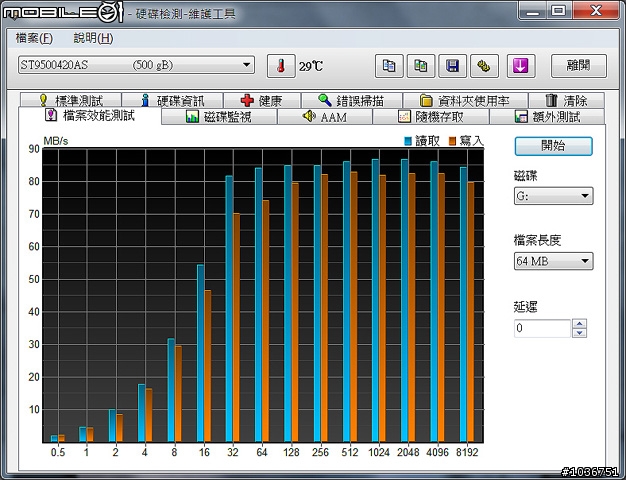Switch to the AAM tab
Viewport: 626px width, 480px height.
click(x=325, y=117)
